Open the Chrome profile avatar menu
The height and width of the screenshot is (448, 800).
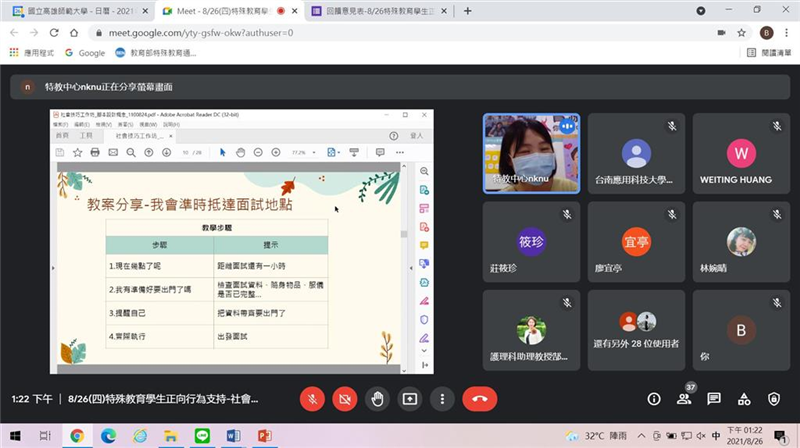tap(765, 32)
